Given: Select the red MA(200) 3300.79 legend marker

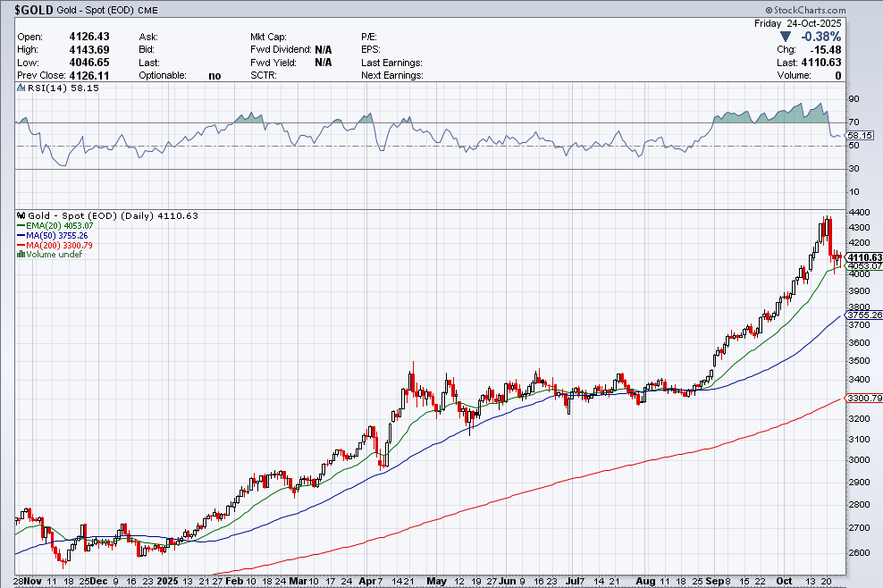Looking at the screenshot, I should coord(21,246).
